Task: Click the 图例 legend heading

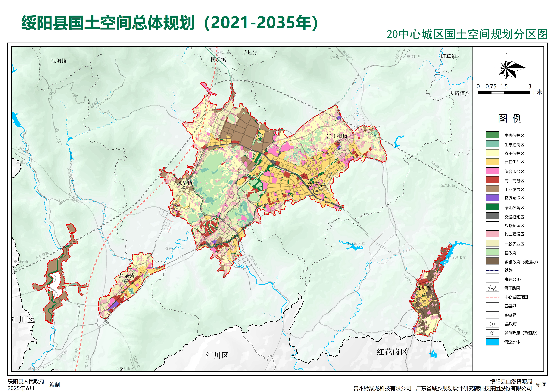Action: point(510,118)
